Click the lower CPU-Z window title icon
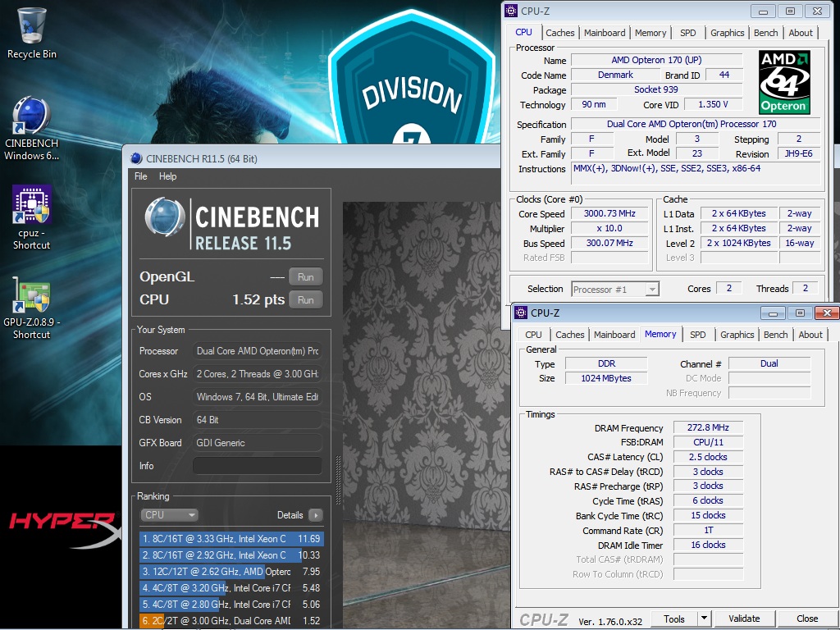Screen dimensions: 840x630 tap(521, 313)
